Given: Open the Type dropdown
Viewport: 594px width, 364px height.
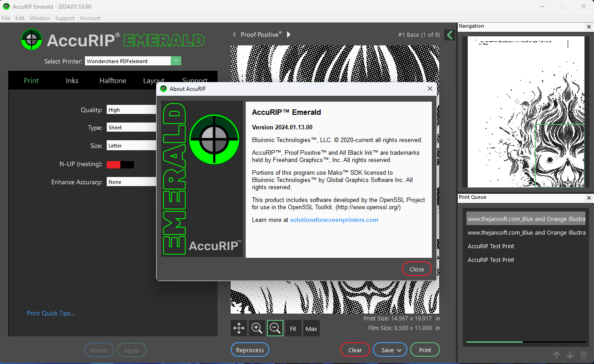Looking at the screenshot, I should coord(132,128).
